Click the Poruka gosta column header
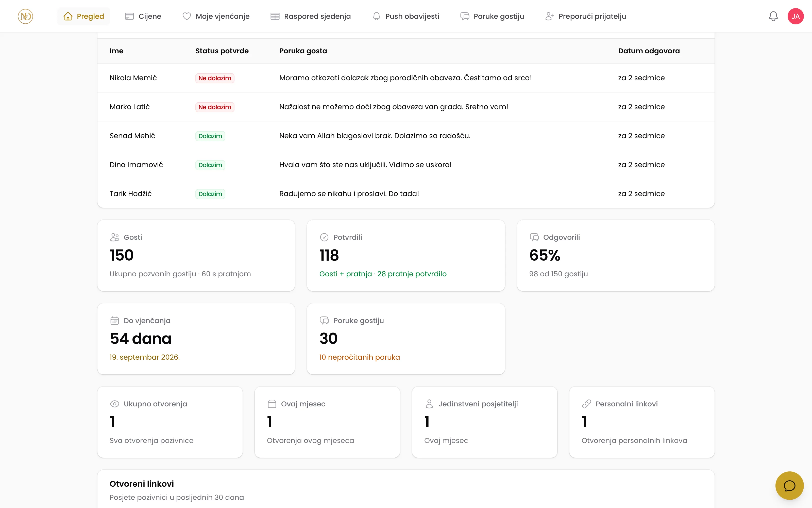This screenshot has width=812, height=508. [303, 51]
